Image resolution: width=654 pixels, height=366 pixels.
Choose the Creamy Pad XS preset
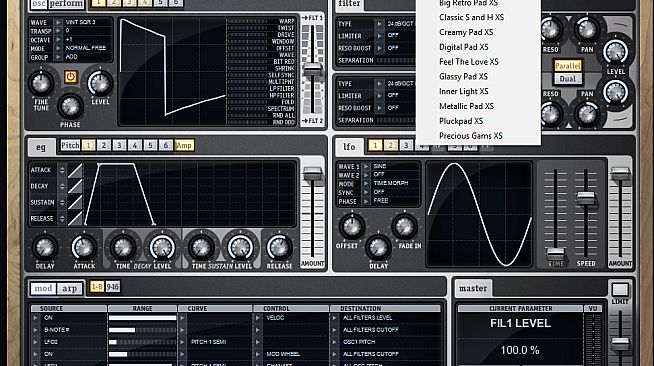point(466,32)
